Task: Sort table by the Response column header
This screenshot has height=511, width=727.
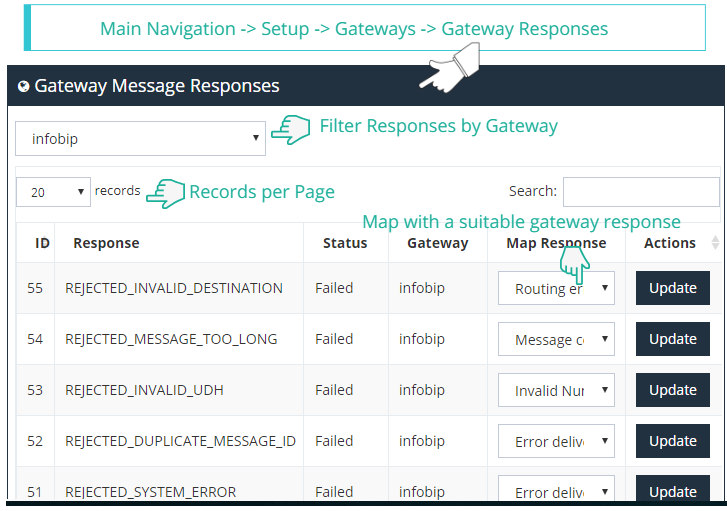Action: 106,243
